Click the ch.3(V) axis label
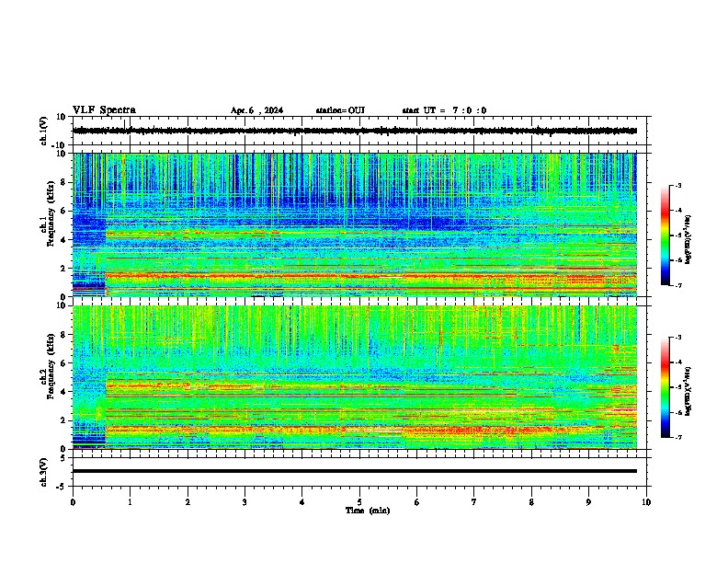Viewport: 728px width, 563px height. [x=43, y=473]
